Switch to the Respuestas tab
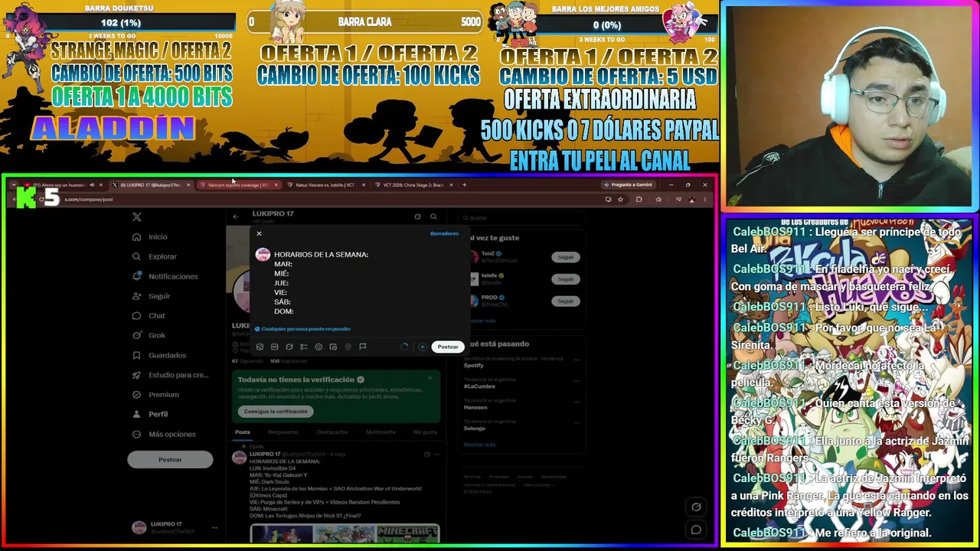Screen dimensions: 980x551 pos(283,432)
